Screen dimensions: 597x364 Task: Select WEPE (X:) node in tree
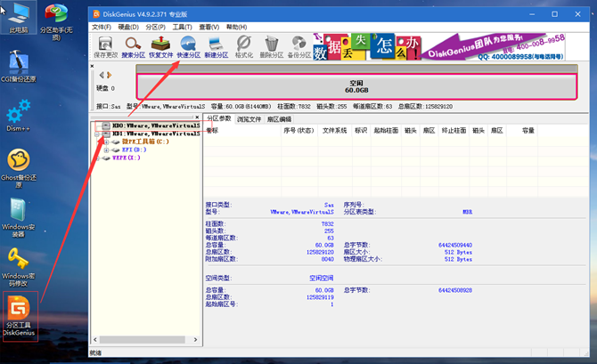(x=126, y=158)
